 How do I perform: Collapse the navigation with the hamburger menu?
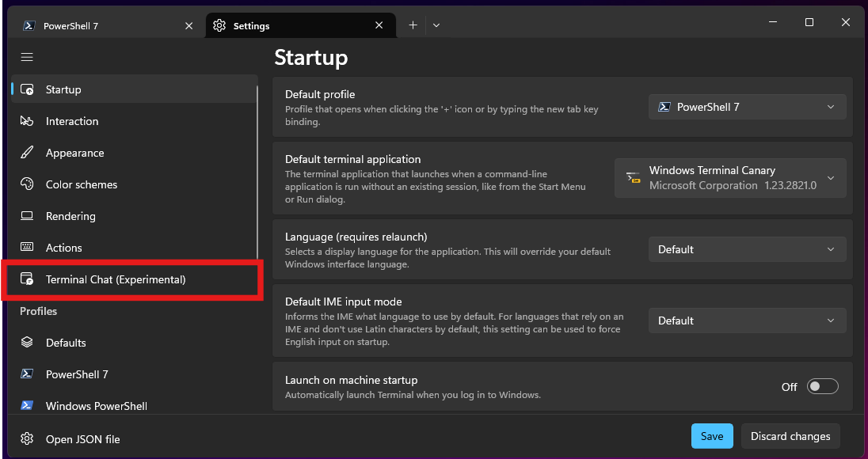26,56
